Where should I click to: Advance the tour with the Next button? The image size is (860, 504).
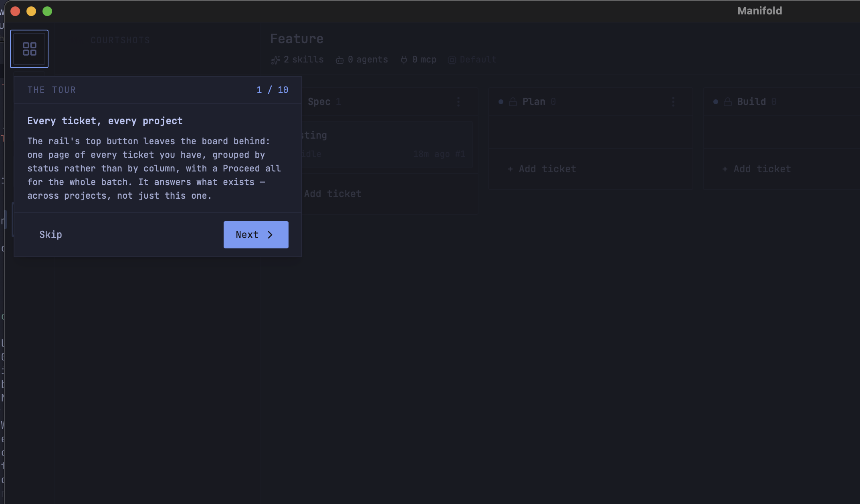[x=256, y=235]
